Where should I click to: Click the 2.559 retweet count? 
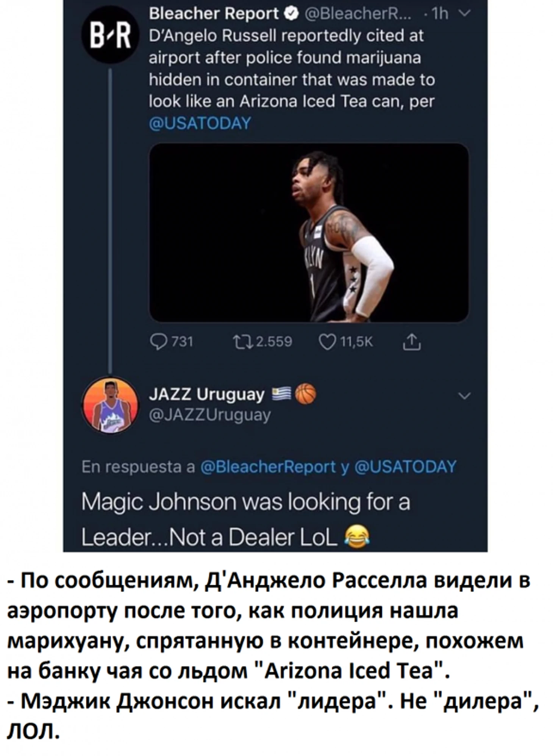point(274,342)
